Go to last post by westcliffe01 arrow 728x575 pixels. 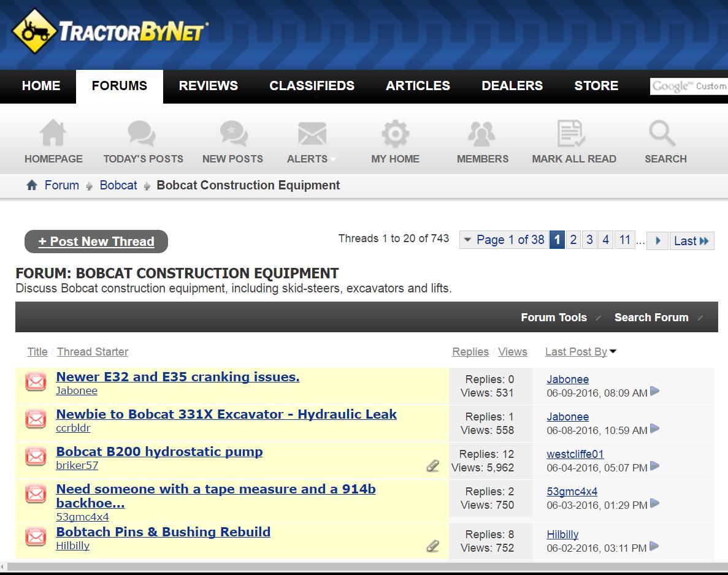pyautogui.click(x=655, y=466)
